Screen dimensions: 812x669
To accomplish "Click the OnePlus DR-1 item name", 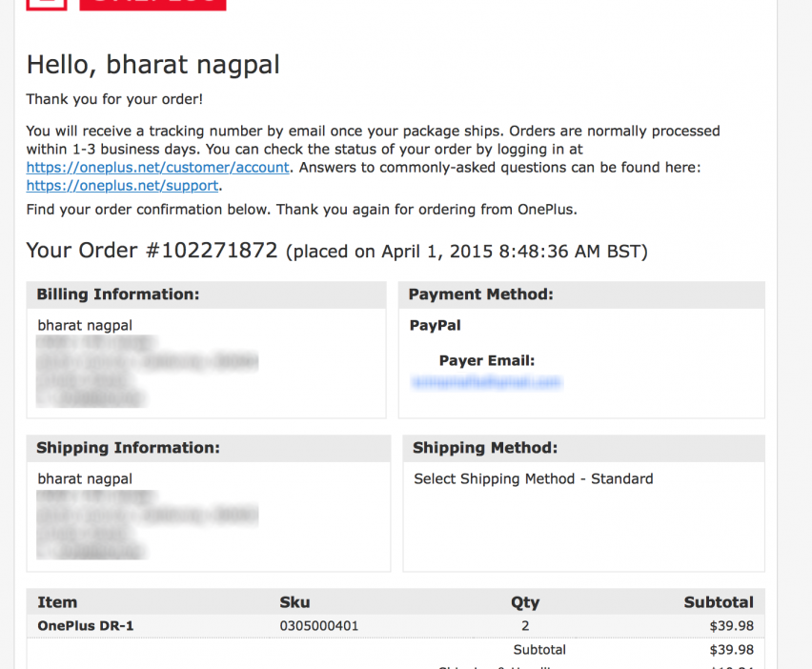I will coord(83,626).
